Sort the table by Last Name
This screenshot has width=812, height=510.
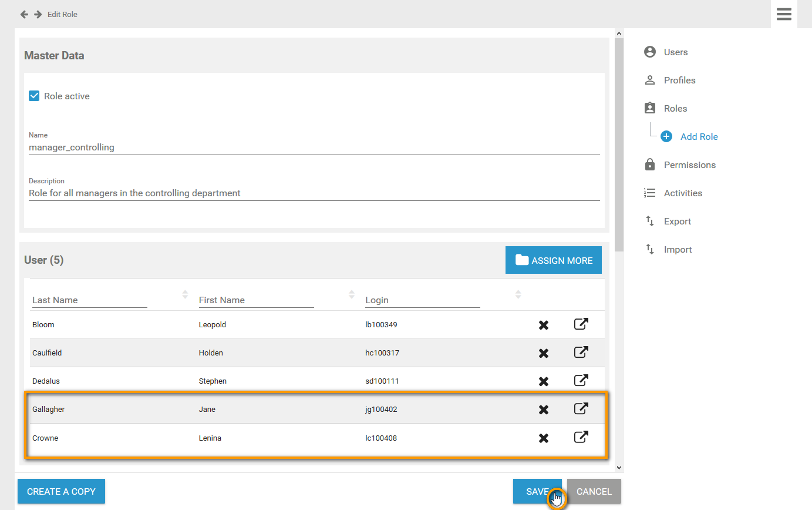[x=185, y=294]
